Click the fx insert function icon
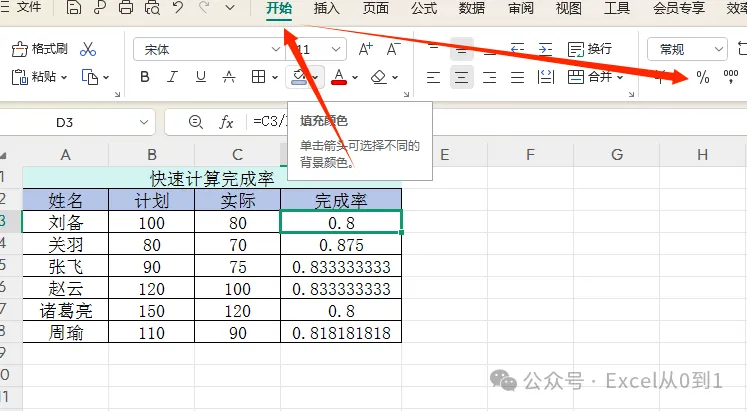Screen dimensions: 747x411 [x=226, y=122]
